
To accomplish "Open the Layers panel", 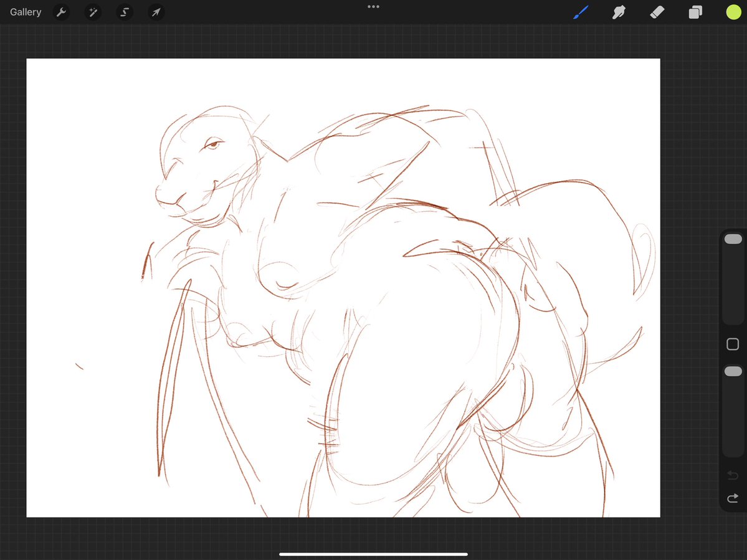I will (695, 12).
